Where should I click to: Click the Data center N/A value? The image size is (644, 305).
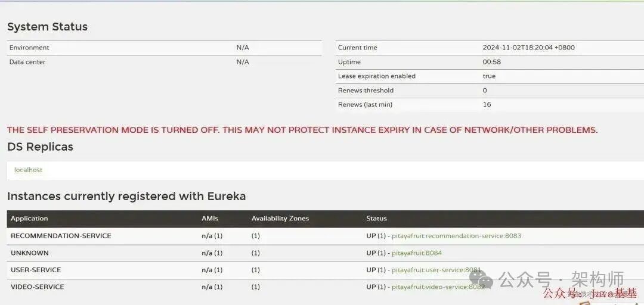point(243,62)
